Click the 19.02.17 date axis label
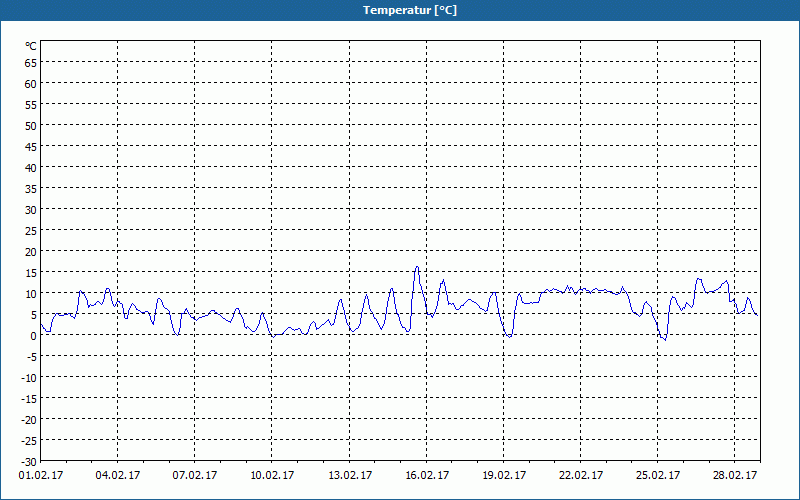The width and height of the screenshot is (800, 500). click(x=504, y=476)
